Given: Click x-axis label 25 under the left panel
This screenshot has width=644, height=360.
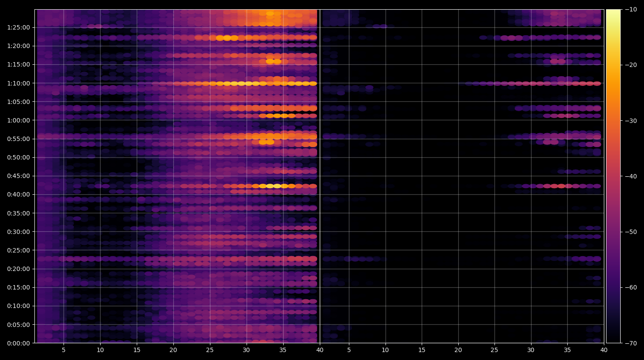Looking at the screenshot, I should (x=210, y=350).
